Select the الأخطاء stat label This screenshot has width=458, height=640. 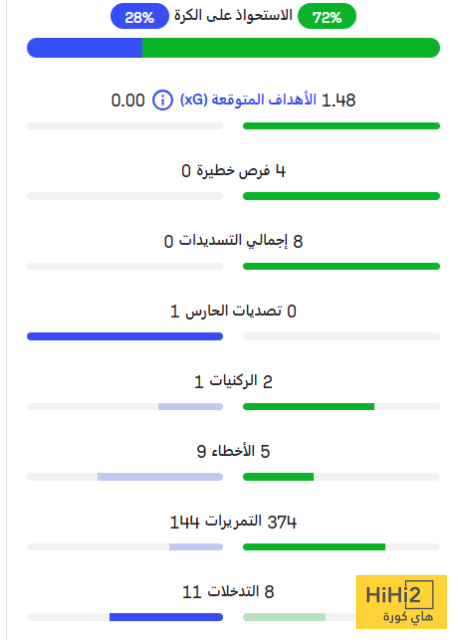(x=233, y=451)
